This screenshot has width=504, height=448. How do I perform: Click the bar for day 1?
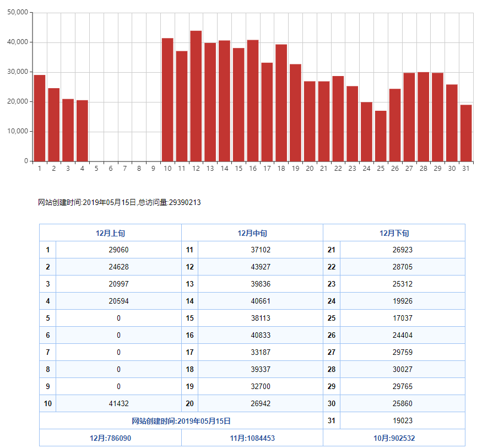pos(40,118)
